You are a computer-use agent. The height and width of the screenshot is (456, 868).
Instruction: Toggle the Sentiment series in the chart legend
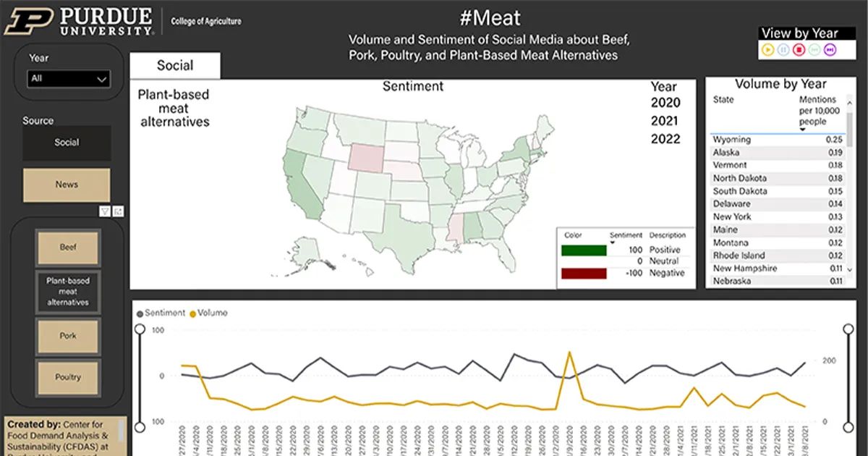pos(165,313)
